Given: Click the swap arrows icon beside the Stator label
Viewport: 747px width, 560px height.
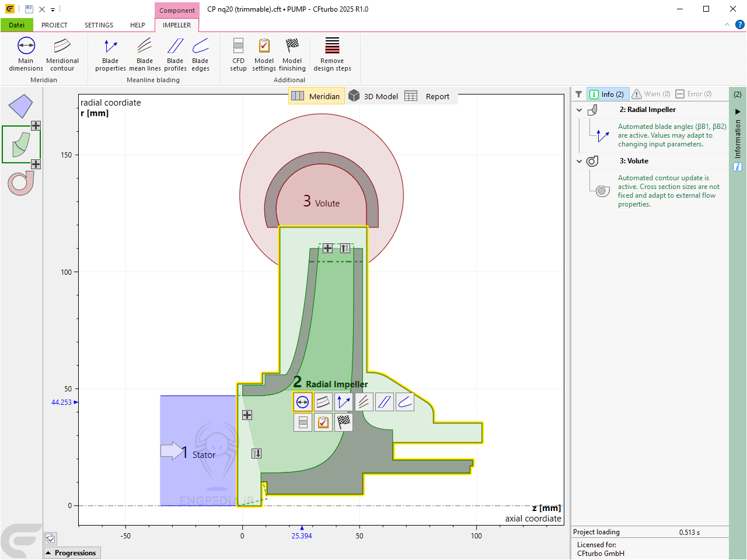Looking at the screenshot, I should [x=256, y=453].
